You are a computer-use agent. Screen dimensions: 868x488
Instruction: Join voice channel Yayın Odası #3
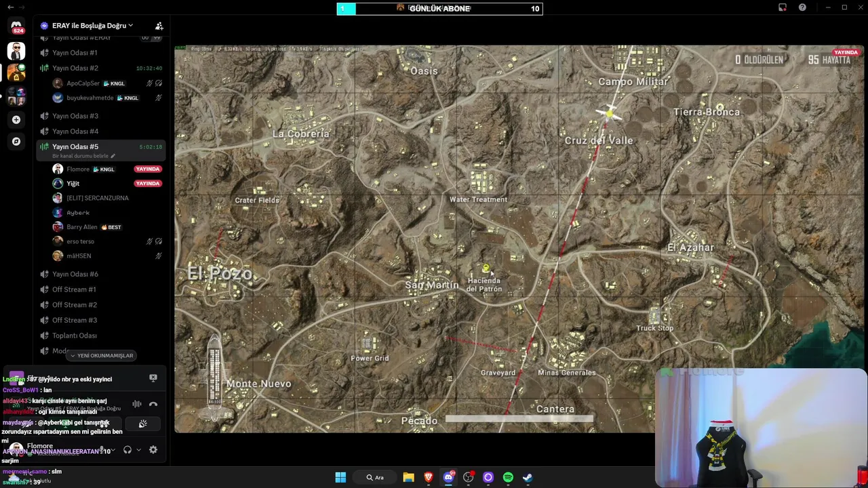click(101, 116)
